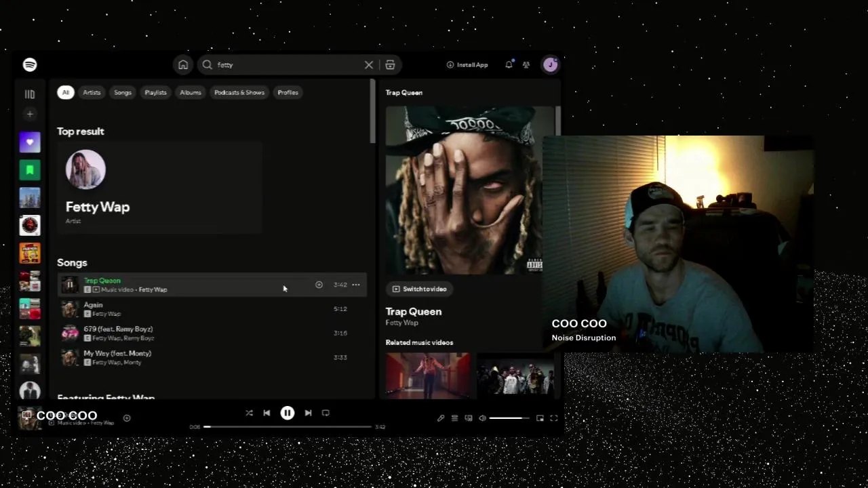Filter results by Songs
868x488 pixels.
[x=123, y=92]
